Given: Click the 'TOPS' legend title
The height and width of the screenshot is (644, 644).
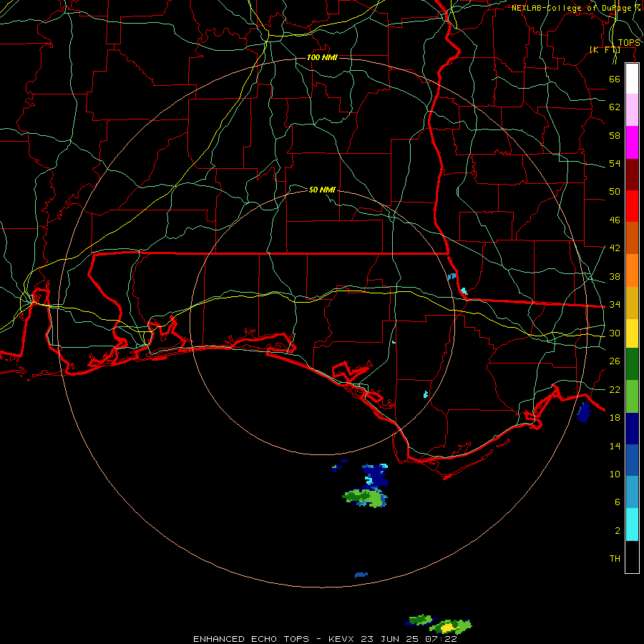Looking at the screenshot, I should 629,43.
